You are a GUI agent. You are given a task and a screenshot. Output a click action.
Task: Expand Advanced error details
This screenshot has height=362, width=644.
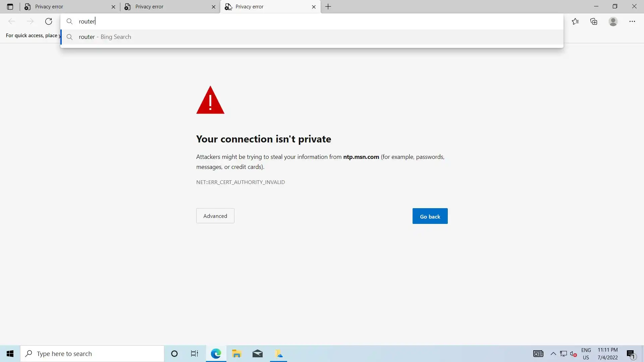point(215,216)
